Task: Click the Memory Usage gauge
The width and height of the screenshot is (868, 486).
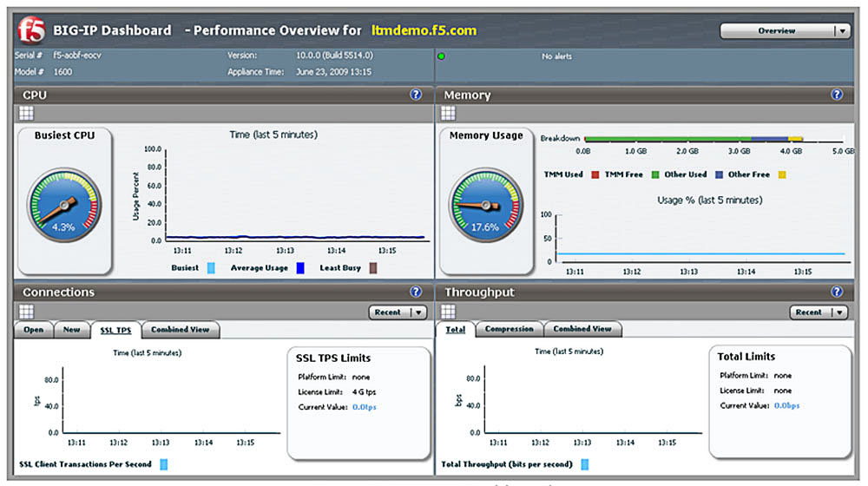Action: [486, 205]
